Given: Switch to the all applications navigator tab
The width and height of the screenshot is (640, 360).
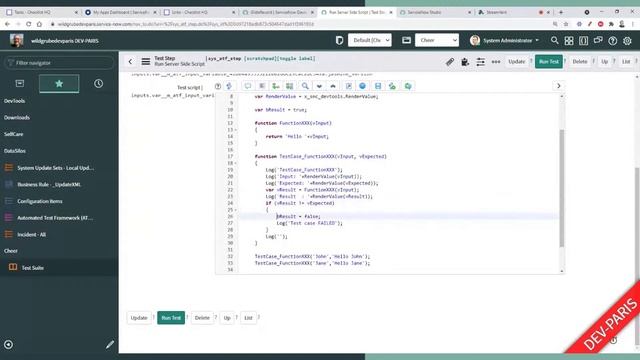Looking at the screenshot, I should [x=20, y=84].
